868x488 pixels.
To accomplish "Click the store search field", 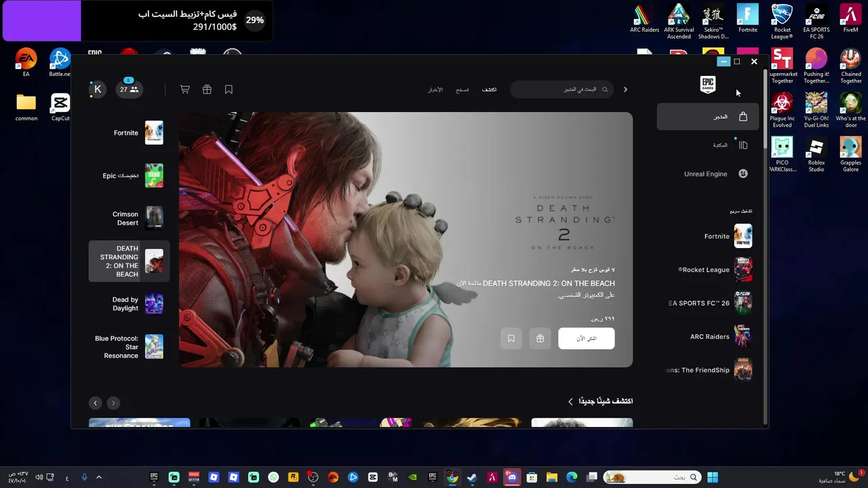I will click(x=561, y=89).
